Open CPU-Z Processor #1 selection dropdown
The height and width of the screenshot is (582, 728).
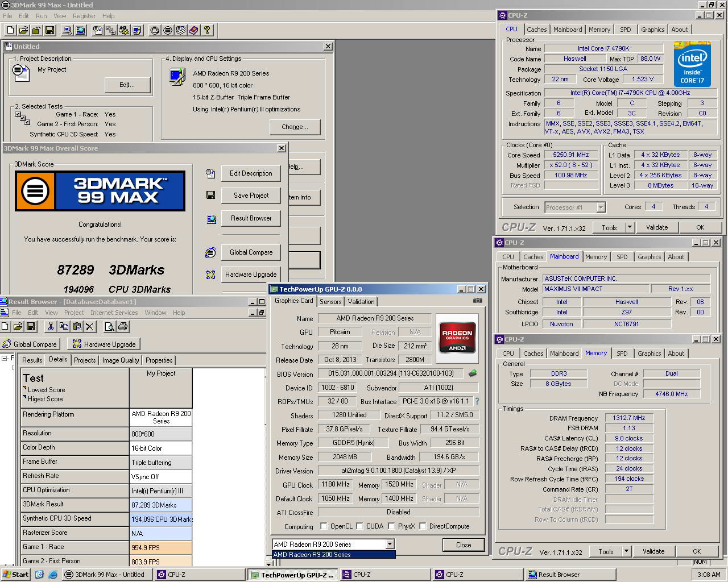601,207
